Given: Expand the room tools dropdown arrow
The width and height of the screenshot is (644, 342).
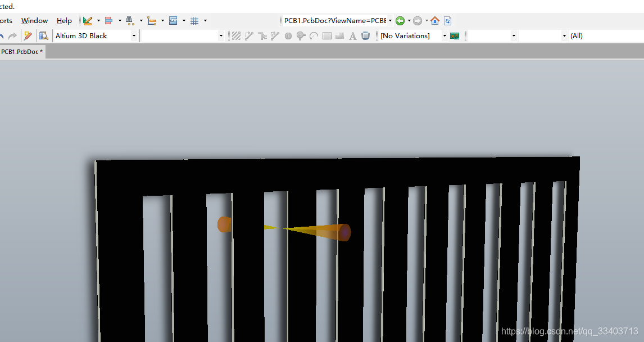Looking at the screenshot, I should tap(184, 21).
